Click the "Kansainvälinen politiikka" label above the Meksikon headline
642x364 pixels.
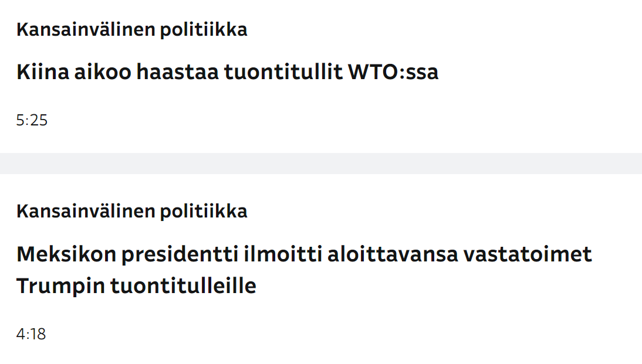131,211
